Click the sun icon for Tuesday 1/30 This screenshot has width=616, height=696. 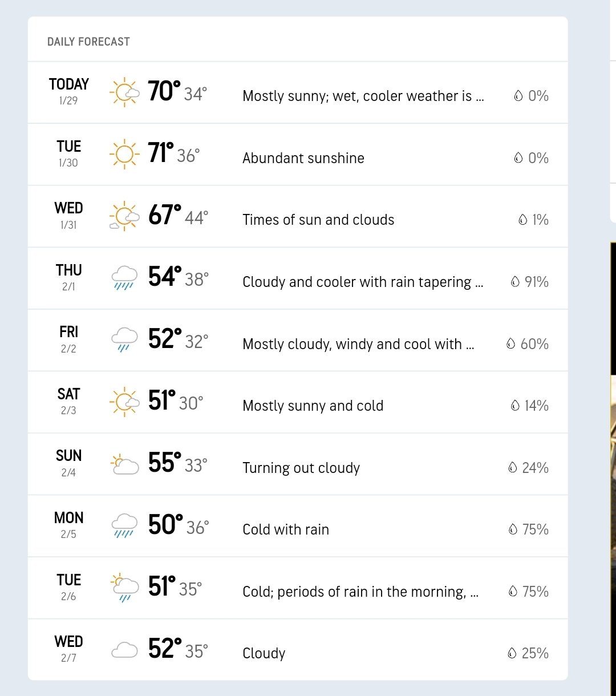(x=124, y=155)
